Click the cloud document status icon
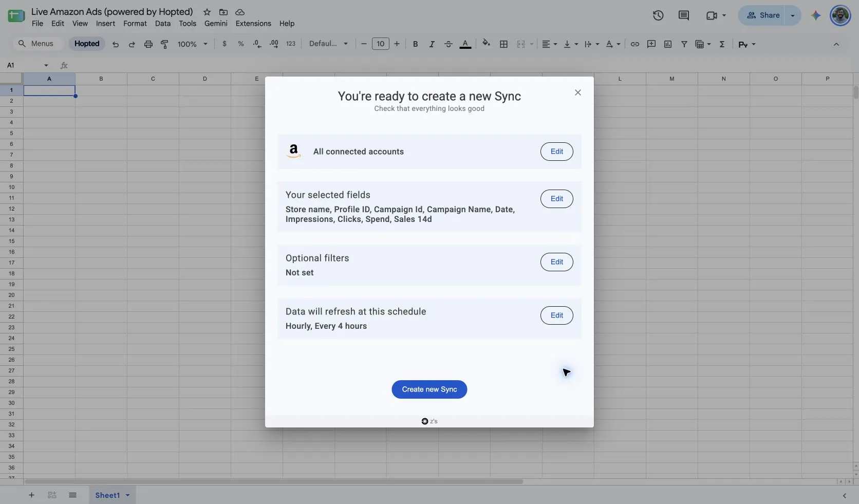The height and width of the screenshot is (504, 859). 240,12
